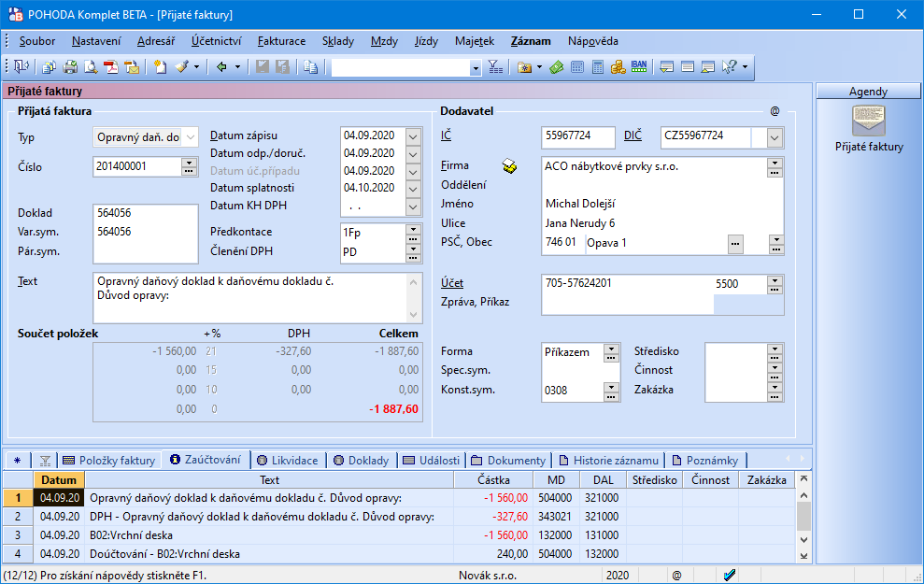Viewport: 924px width, 584px height.
Task: Click the Částka column header
Action: click(494, 479)
